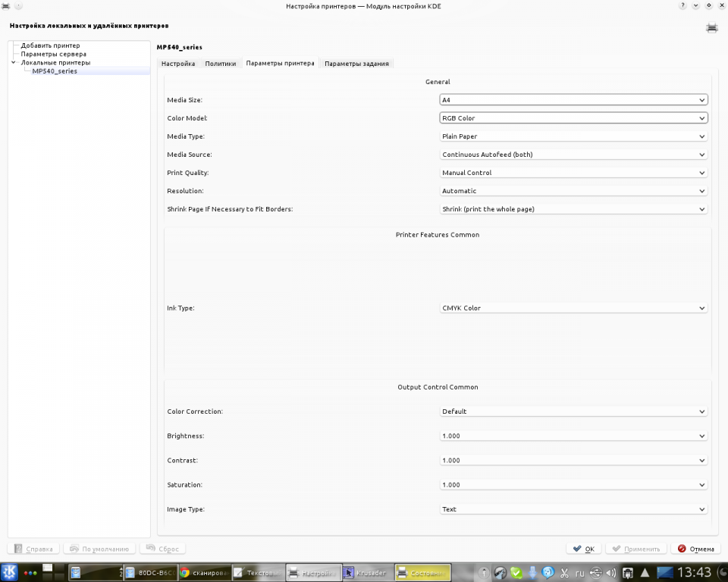Image resolution: width=728 pixels, height=582 pixels.
Task: Click the 'Output Control Common' section heading
Action: [438, 387]
